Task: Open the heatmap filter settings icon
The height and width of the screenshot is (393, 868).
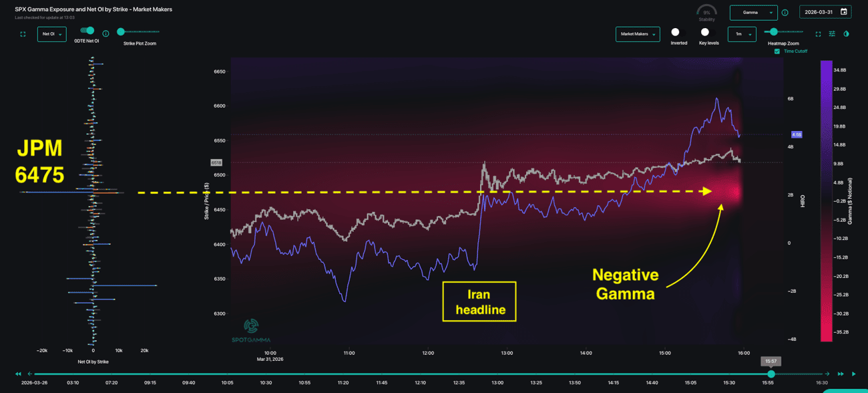Action: [832, 33]
